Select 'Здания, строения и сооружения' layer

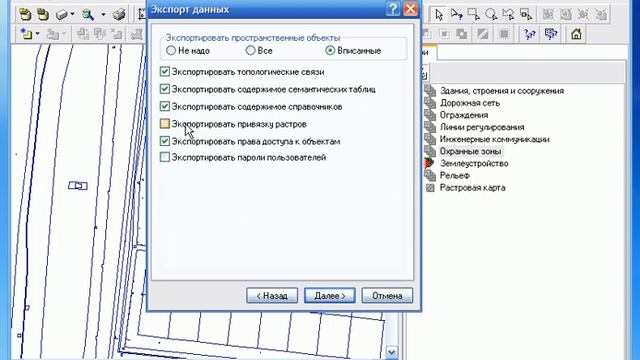tap(502, 91)
